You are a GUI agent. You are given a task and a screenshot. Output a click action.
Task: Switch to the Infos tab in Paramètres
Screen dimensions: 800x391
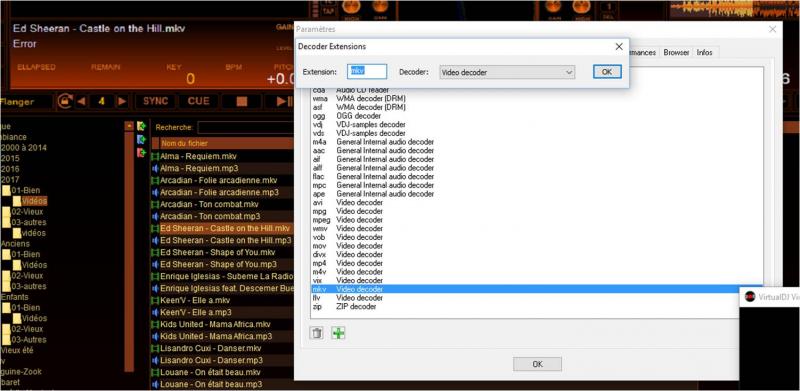click(x=705, y=52)
